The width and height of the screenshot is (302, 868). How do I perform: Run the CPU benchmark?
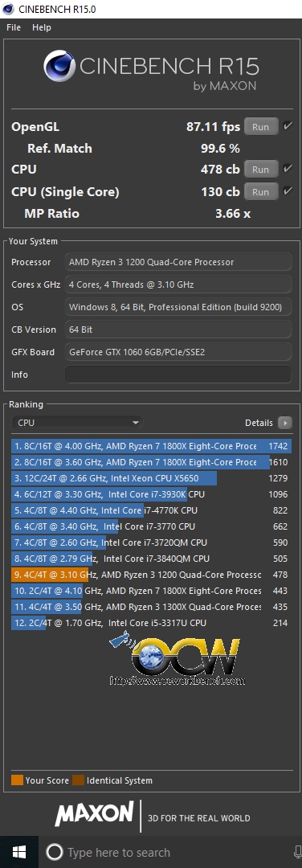pos(260,170)
